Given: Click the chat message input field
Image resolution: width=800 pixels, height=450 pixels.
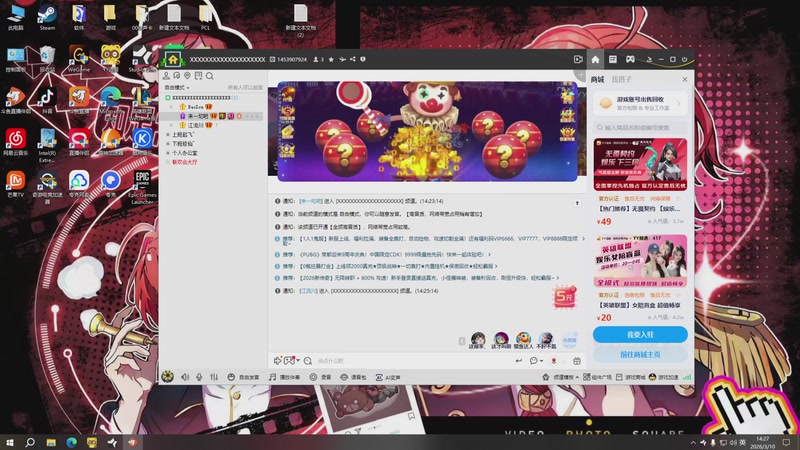Looking at the screenshot, I should (413, 361).
